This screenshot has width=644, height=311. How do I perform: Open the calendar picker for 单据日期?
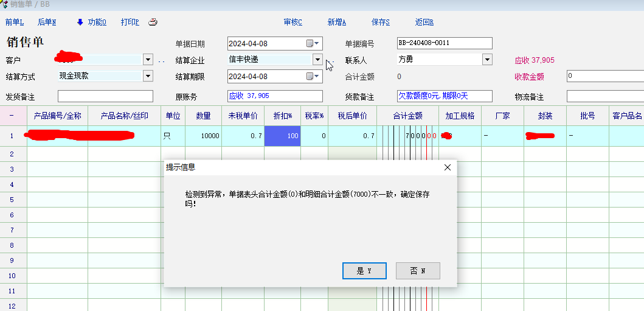tap(313, 44)
